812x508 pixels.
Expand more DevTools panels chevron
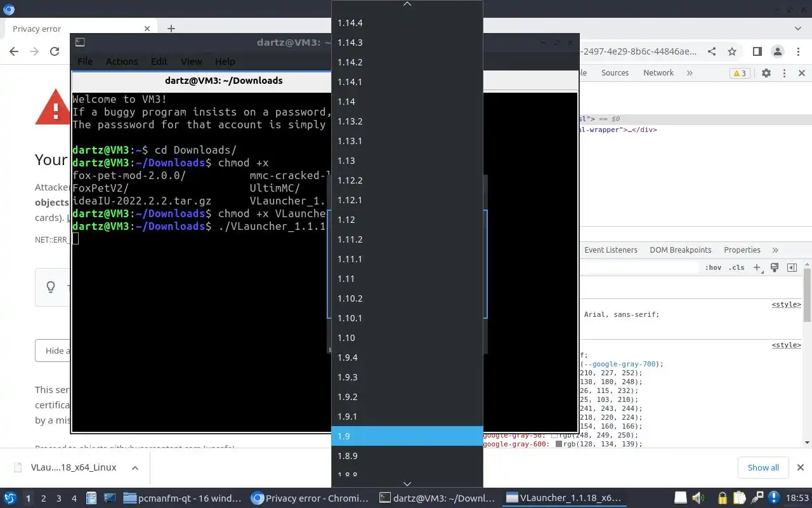pos(690,73)
